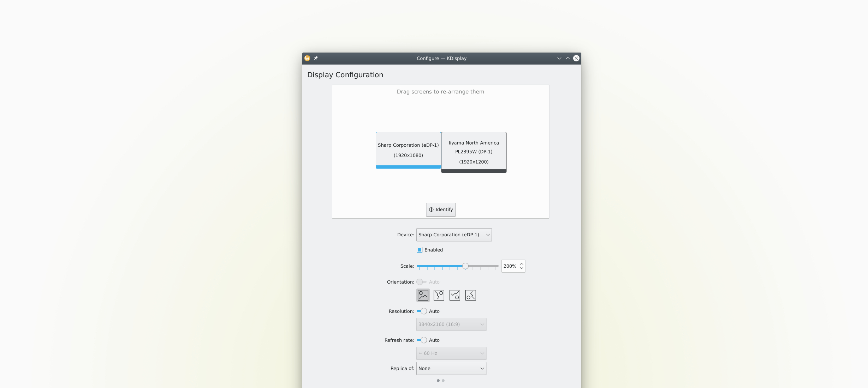Viewport: 868px width, 388px height.
Task: Select the Iiyama PL2395W DP-1 screen
Action: [474, 152]
